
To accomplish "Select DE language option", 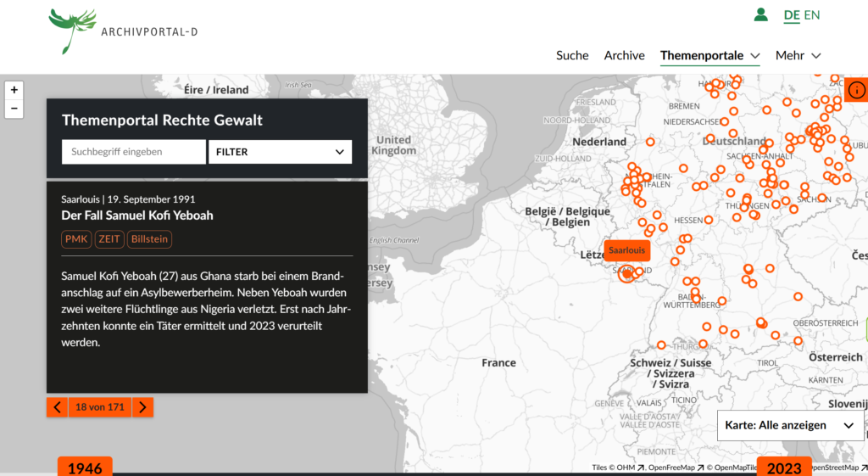I will [791, 14].
